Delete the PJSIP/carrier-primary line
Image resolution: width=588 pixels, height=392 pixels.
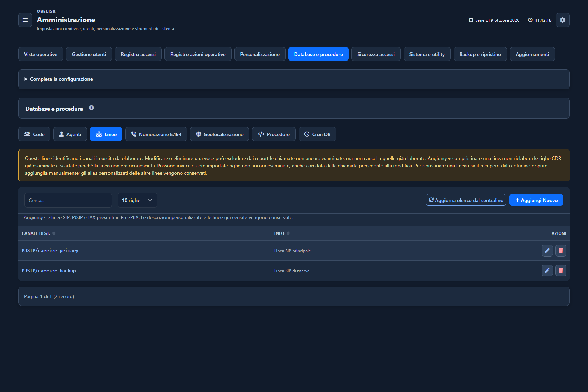click(x=561, y=251)
